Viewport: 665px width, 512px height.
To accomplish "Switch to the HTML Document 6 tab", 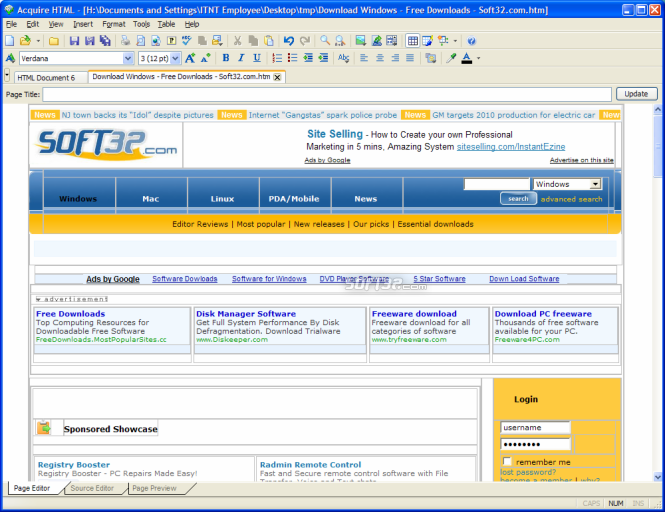I will coord(46,78).
